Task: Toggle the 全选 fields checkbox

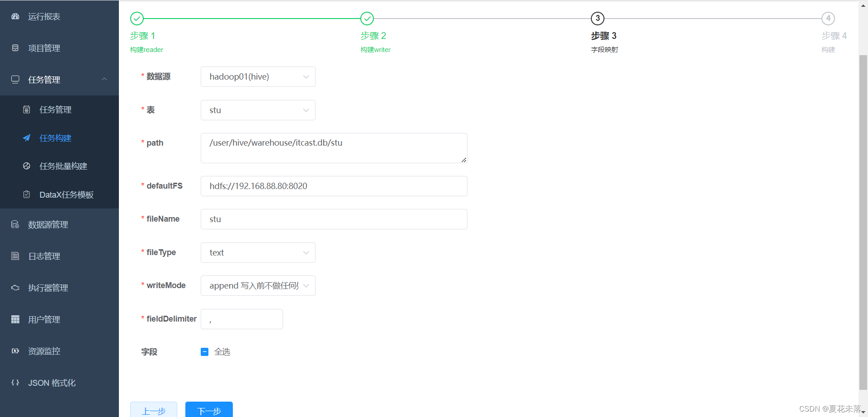Action: (205, 352)
